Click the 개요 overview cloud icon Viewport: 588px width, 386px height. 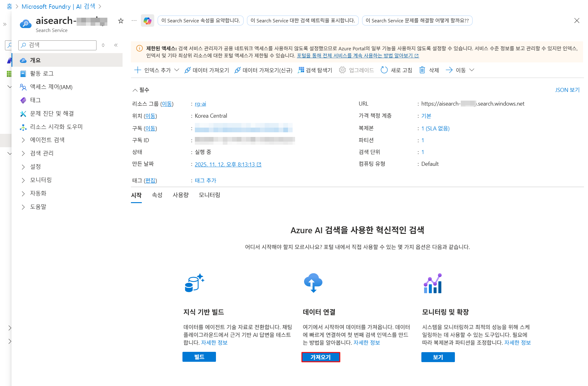click(23, 60)
